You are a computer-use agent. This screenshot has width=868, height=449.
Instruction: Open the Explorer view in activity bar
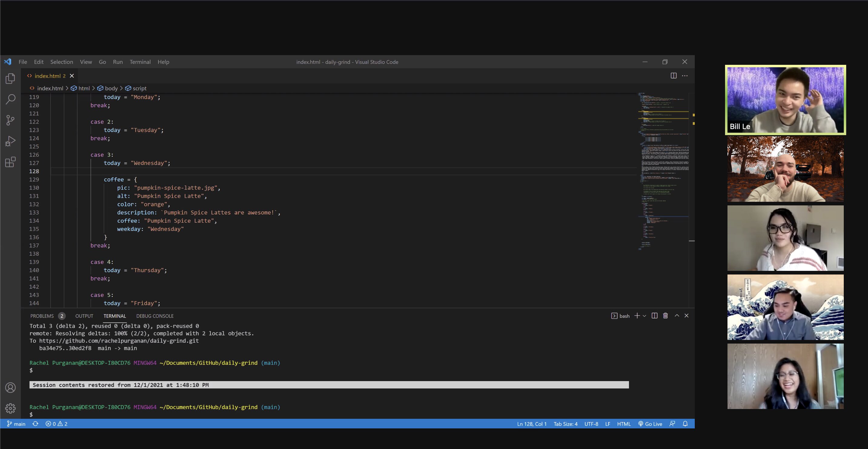[10, 78]
